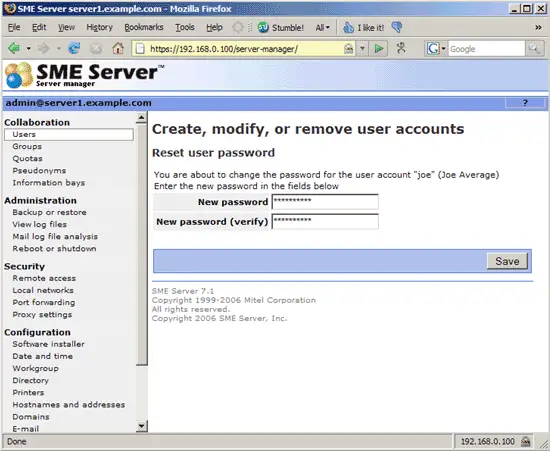Open Port forwarding settings
The image size is (550, 451).
[43, 302]
